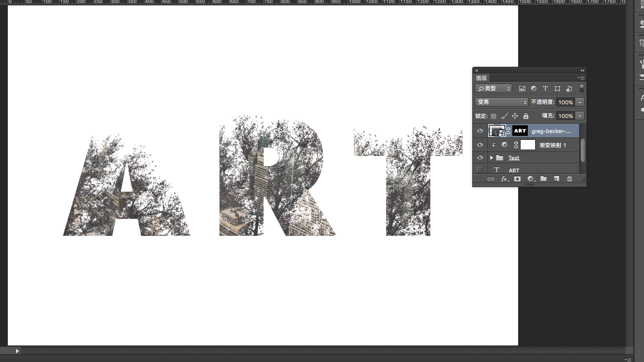Filter layers by type (T) icon
644x362 pixels.
[x=545, y=89]
